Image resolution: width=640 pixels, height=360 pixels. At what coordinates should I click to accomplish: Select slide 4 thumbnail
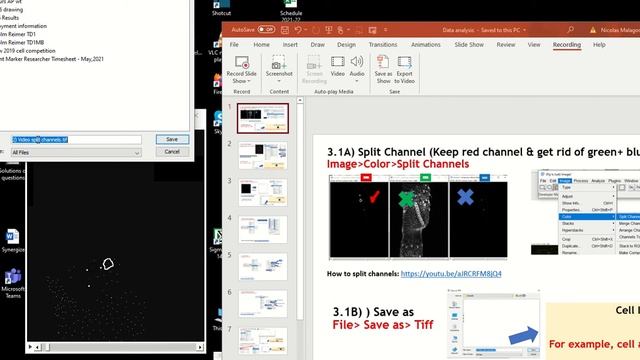(x=262, y=230)
